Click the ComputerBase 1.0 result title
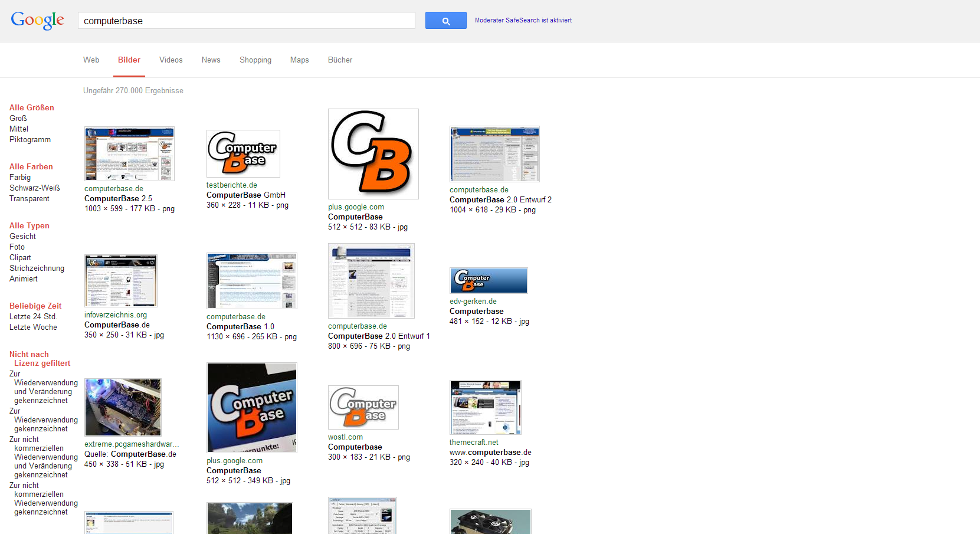Image resolution: width=980 pixels, height=534 pixels. pos(240,327)
